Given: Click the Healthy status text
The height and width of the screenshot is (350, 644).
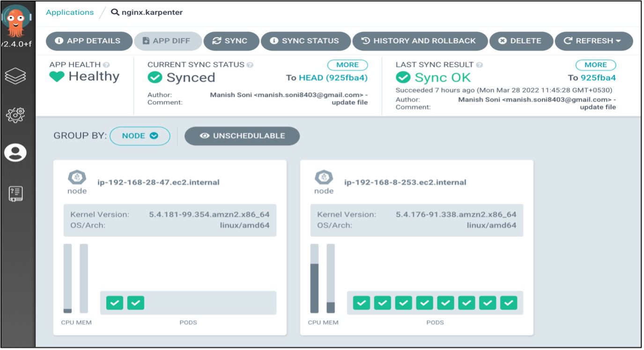Looking at the screenshot, I should pos(94,76).
